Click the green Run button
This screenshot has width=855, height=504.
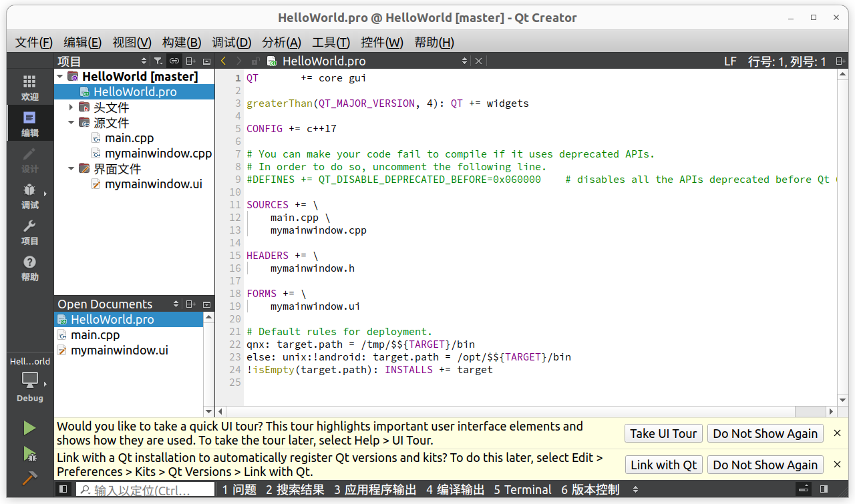click(x=29, y=428)
